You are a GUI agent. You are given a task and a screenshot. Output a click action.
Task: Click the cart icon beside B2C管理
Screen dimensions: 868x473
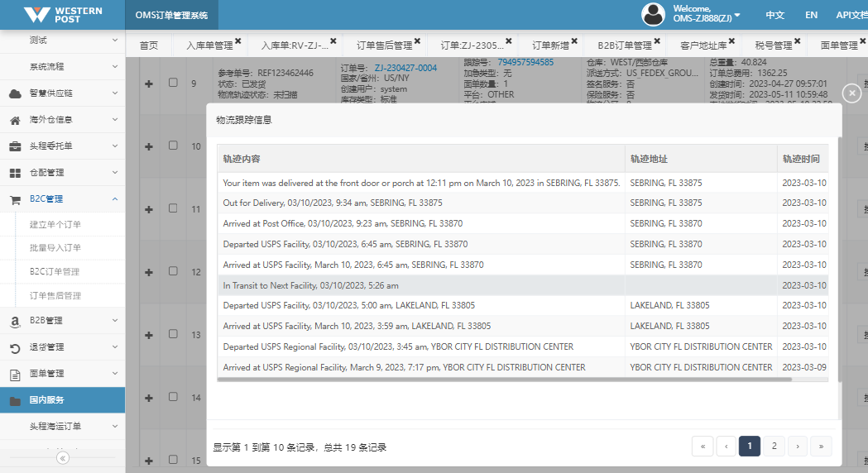pos(16,200)
